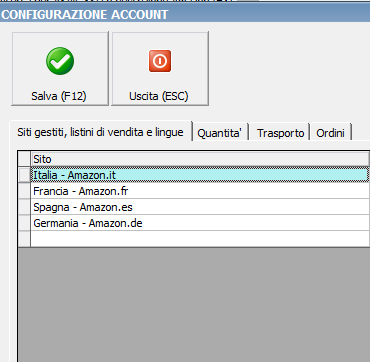Switch to the Trasporto tab
The image size is (370, 362).
coord(280,133)
